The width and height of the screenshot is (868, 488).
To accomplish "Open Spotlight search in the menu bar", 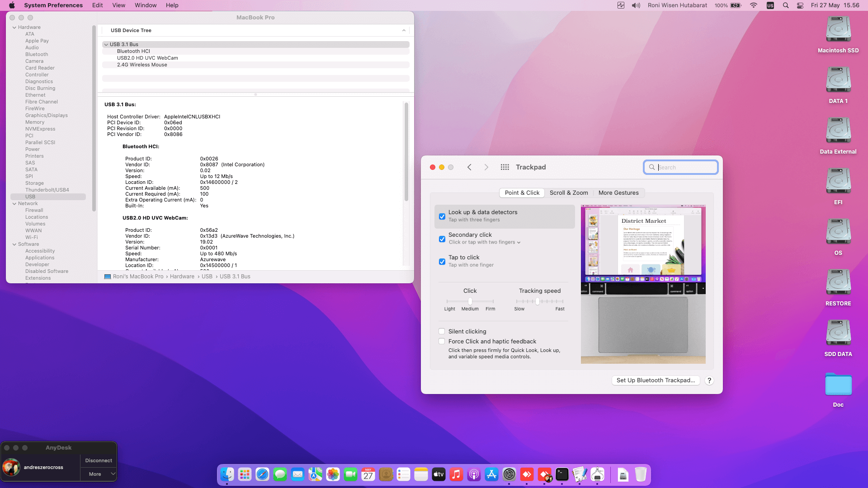I will coord(786,5).
